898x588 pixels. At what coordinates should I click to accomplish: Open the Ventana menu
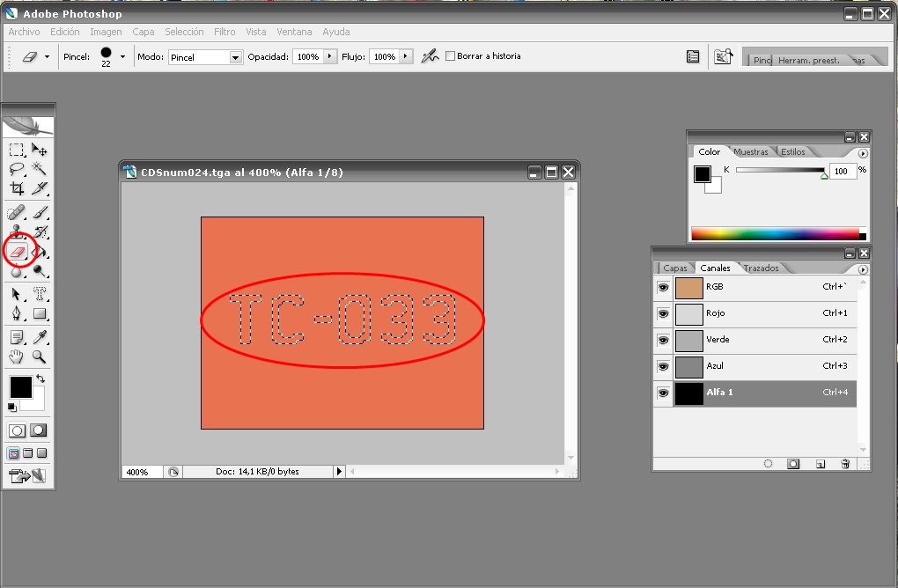pyautogui.click(x=294, y=32)
